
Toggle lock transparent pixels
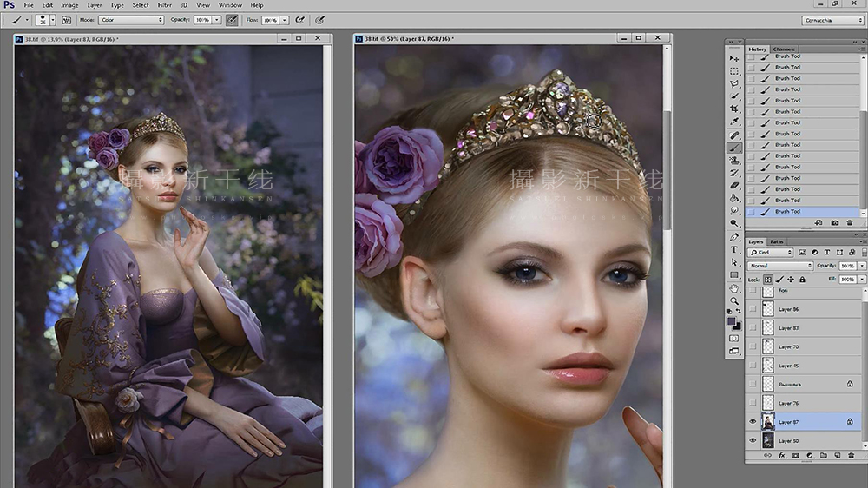pyautogui.click(x=768, y=280)
